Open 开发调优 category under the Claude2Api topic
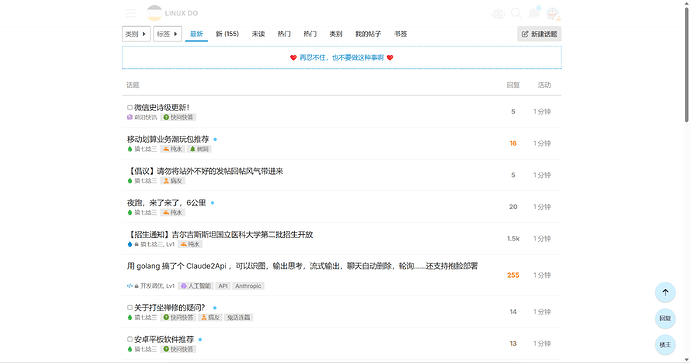This screenshot has height=363, width=690. coord(151,286)
